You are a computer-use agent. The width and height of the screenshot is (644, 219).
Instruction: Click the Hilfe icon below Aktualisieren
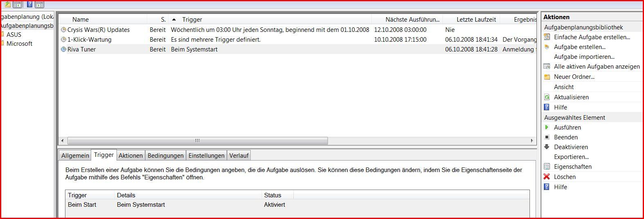click(547, 107)
